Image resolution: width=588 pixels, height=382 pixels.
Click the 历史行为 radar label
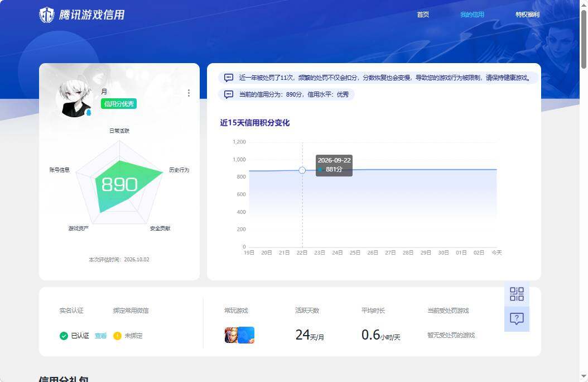[179, 170]
